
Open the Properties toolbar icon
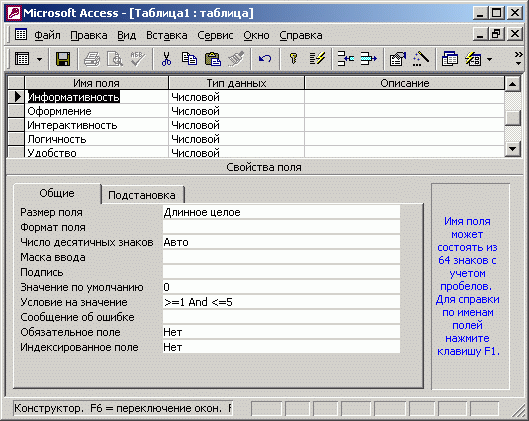(x=397, y=59)
